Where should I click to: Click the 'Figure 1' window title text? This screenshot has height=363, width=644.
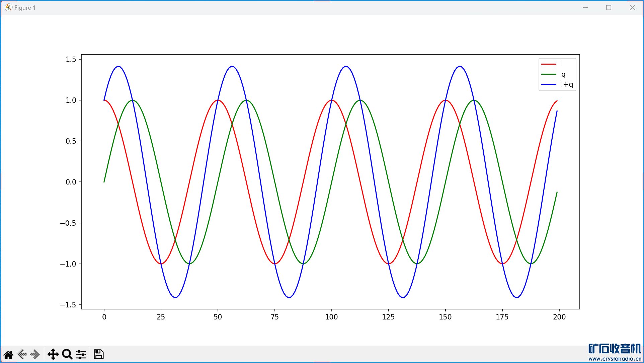[x=25, y=7]
